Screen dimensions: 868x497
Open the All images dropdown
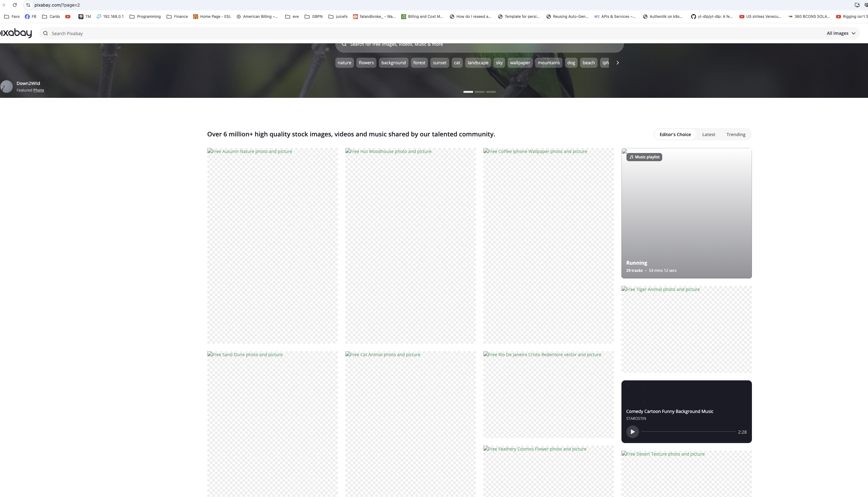(x=841, y=33)
